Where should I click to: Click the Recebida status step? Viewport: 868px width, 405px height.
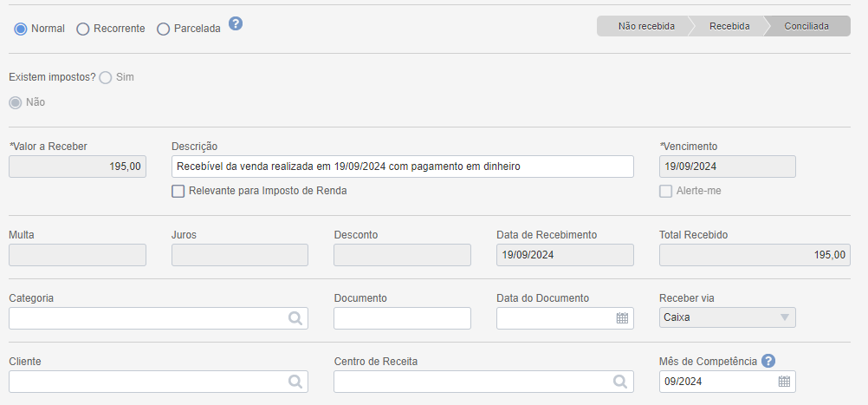pos(729,26)
